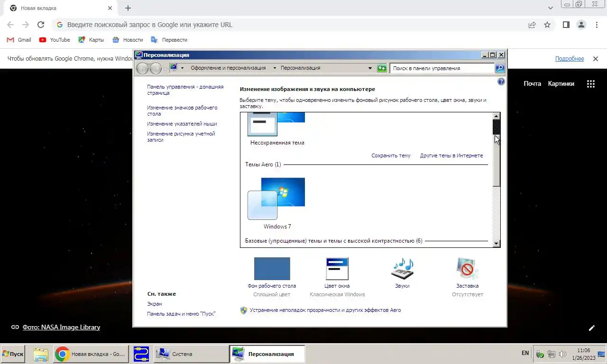Open Панель управления - домашняя страница link
This screenshot has height=364, width=607.
(185, 90)
